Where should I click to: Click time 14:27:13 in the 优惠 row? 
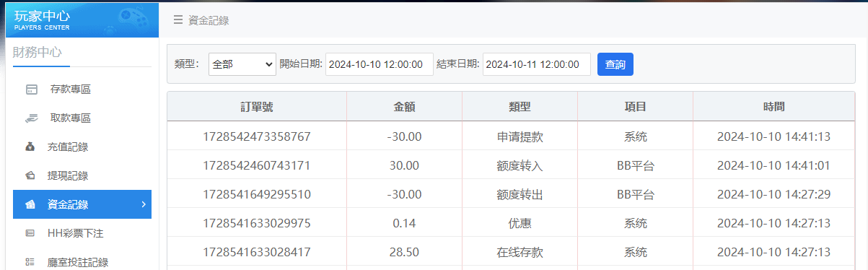[x=773, y=223]
